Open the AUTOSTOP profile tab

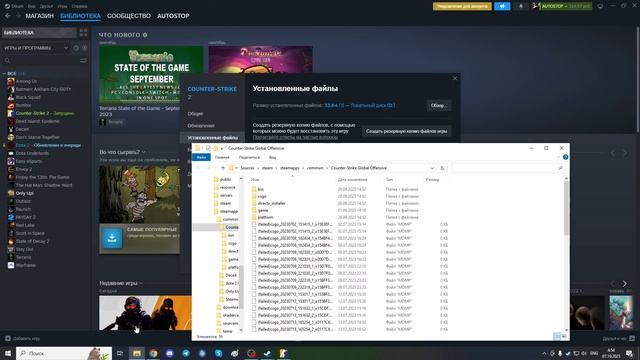coord(173,16)
